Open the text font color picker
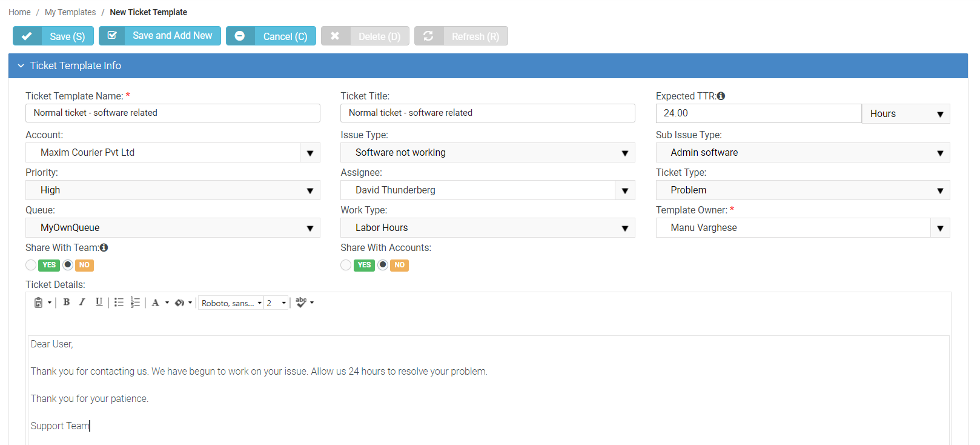This screenshot has height=445, width=980. 156,303
